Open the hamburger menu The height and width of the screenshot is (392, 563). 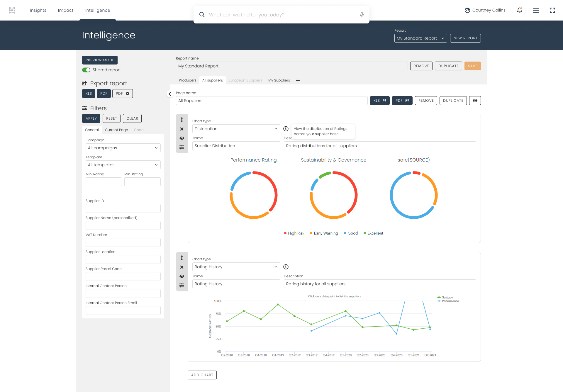(x=536, y=10)
